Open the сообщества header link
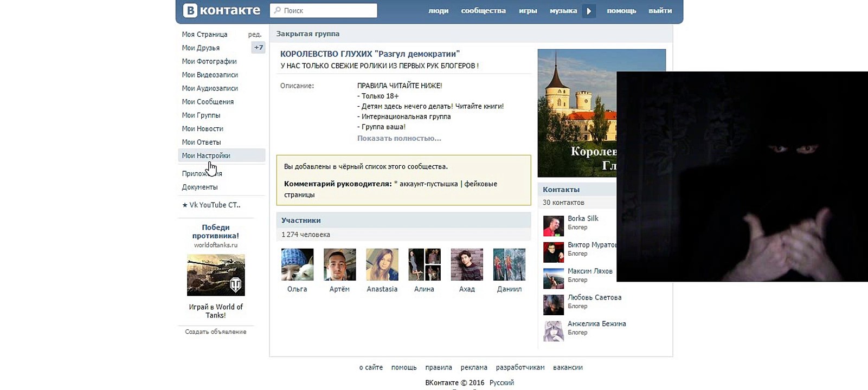 click(483, 11)
